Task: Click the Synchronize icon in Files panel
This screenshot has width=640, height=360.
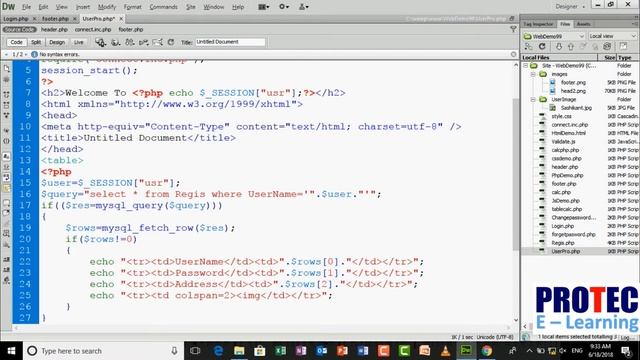Action: (607, 47)
